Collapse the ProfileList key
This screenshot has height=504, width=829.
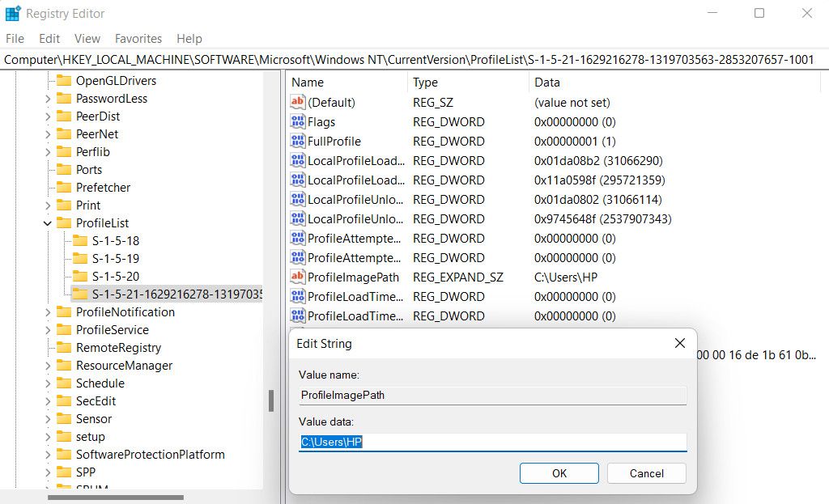(x=47, y=222)
